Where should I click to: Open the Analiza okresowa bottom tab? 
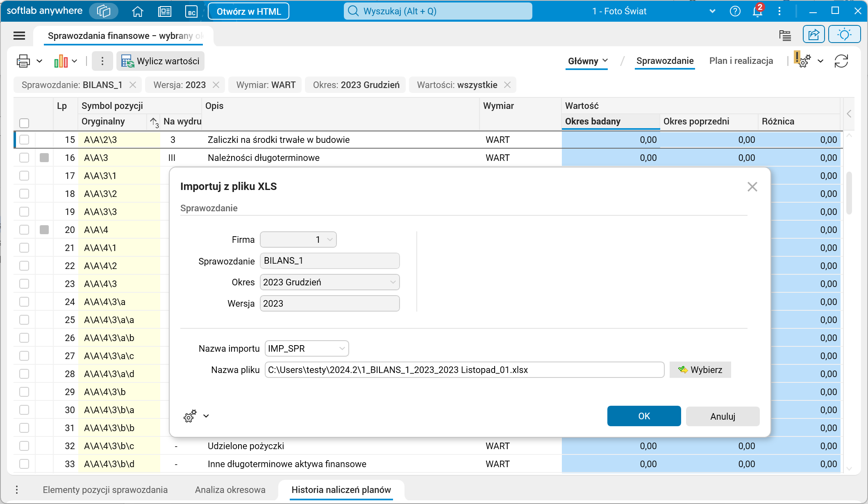click(230, 490)
